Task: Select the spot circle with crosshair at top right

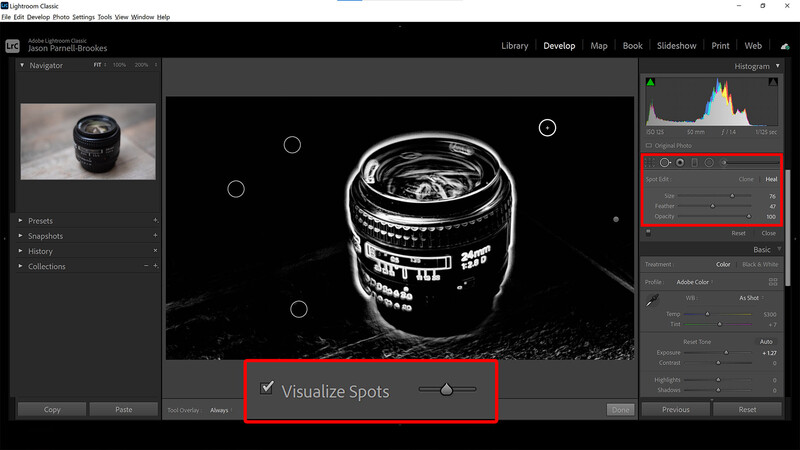Action: [547, 128]
